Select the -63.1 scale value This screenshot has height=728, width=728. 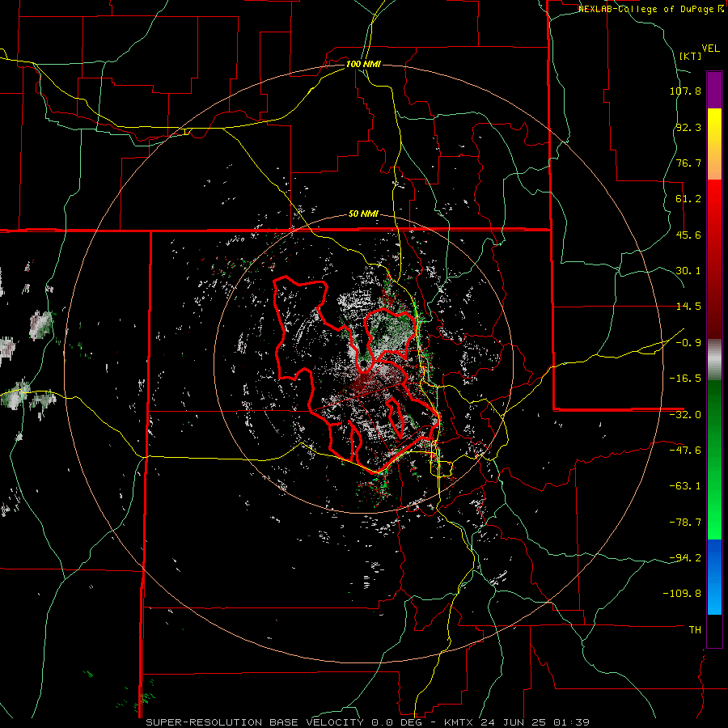(685, 486)
